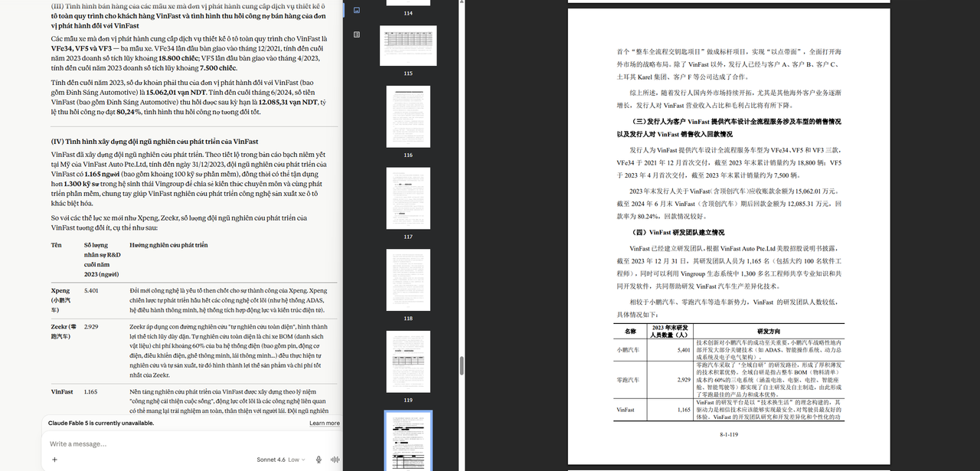Start voice mode with the waveform icon
Image resolution: width=980 pixels, height=471 pixels.
[x=335, y=460]
